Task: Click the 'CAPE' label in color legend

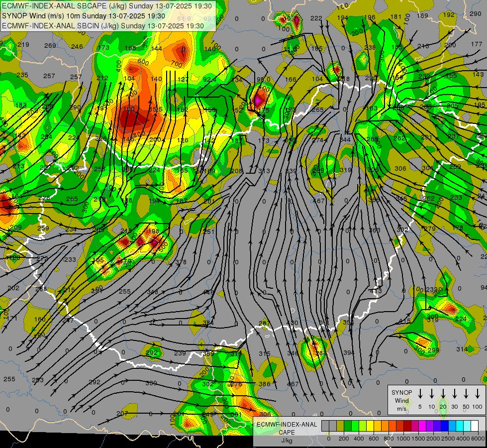Action: (287, 433)
